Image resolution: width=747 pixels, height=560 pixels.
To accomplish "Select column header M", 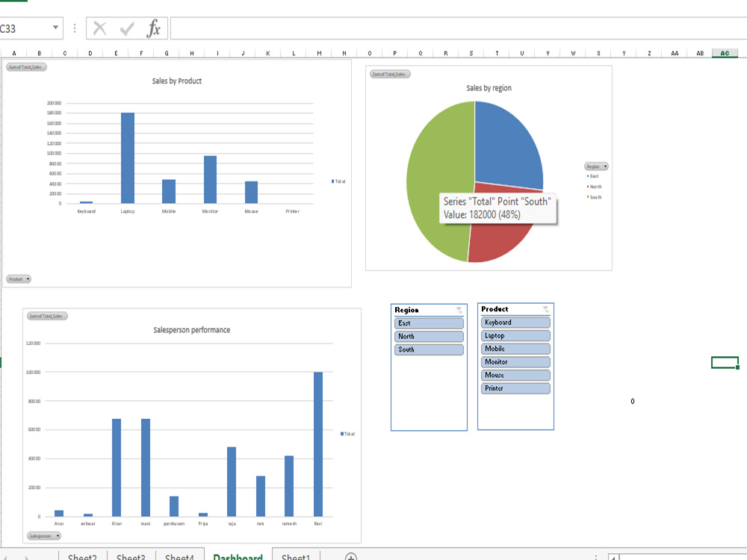I will (319, 53).
